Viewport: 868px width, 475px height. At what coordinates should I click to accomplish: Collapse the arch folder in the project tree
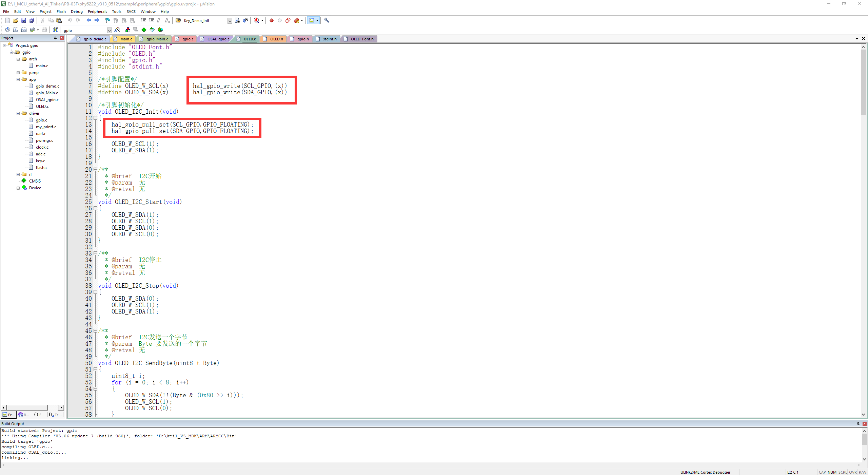18,59
